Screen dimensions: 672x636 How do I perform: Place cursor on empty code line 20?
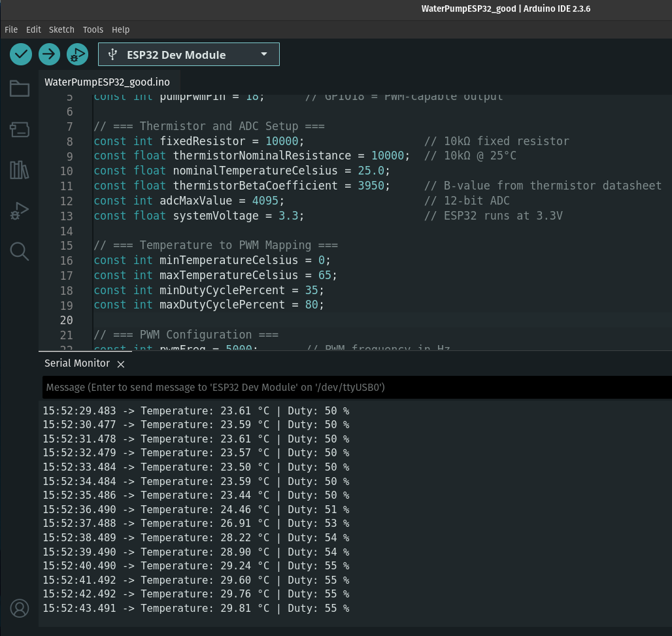coord(261,320)
